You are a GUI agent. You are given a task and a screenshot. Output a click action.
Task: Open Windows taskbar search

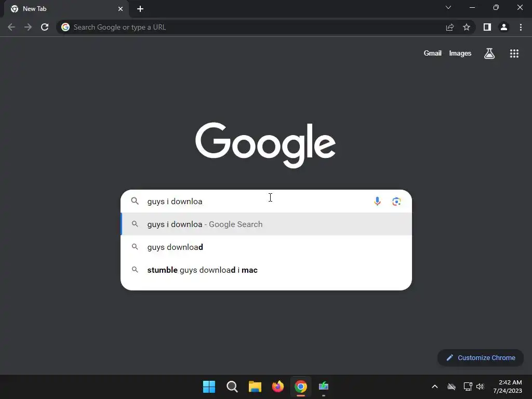(232, 387)
